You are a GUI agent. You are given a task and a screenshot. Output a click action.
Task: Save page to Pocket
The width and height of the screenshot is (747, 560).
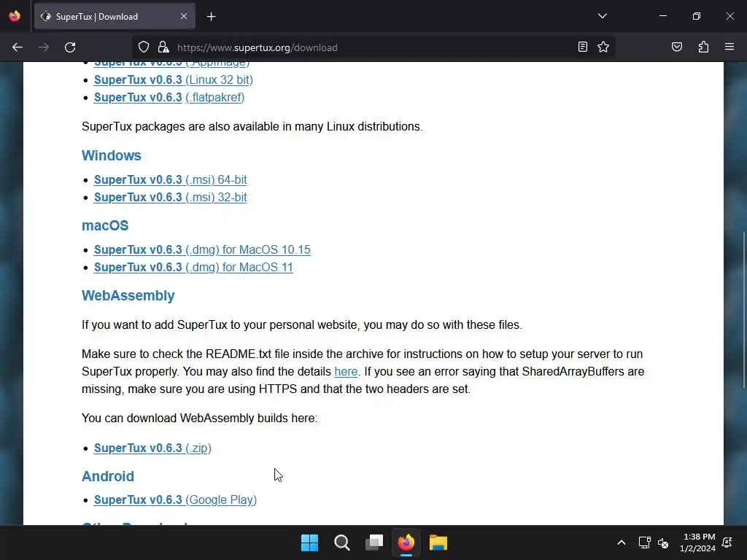677,47
